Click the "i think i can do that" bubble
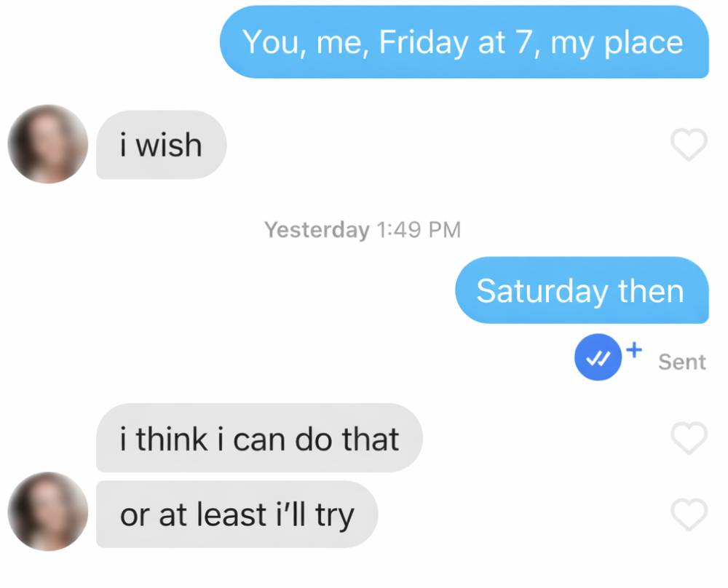Image resolution: width=728 pixels, height=588 pixels. click(x=258, y=438)
